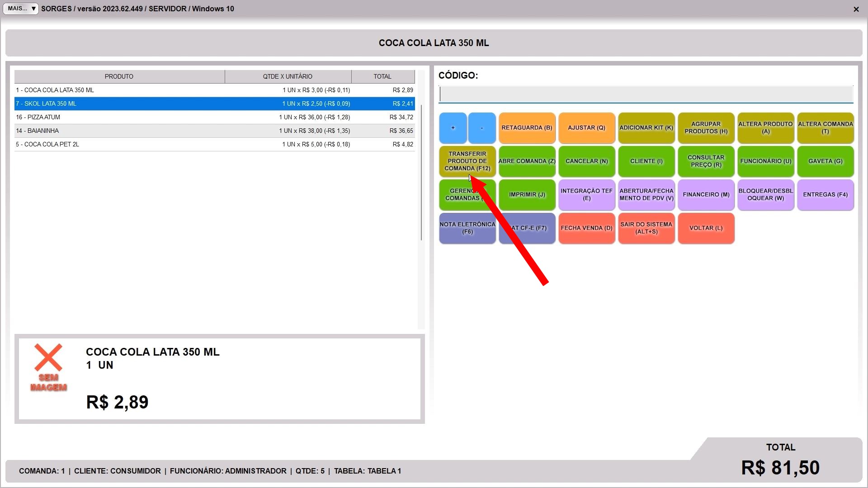Click IMPRIMIR (J) button

pyautogui.click(x=527, y=195)
